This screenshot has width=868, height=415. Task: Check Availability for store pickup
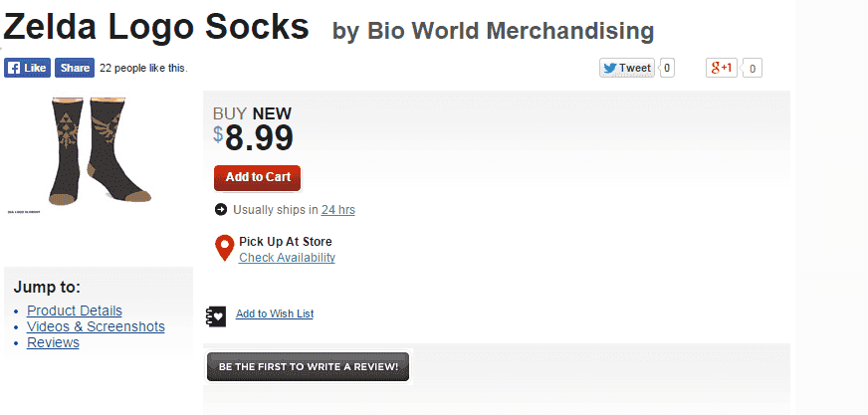pyautogui.click(x=287, y=258)
